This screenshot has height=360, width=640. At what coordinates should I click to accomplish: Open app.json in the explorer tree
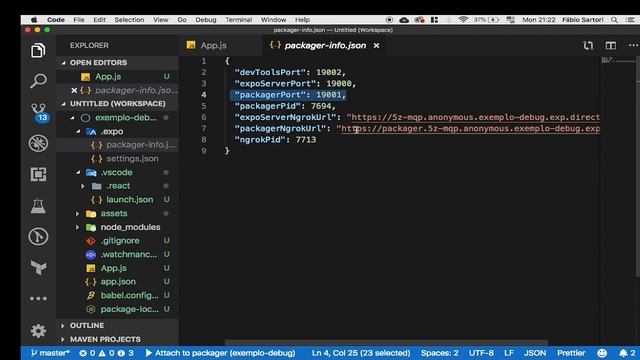click(x=117, y=282)
